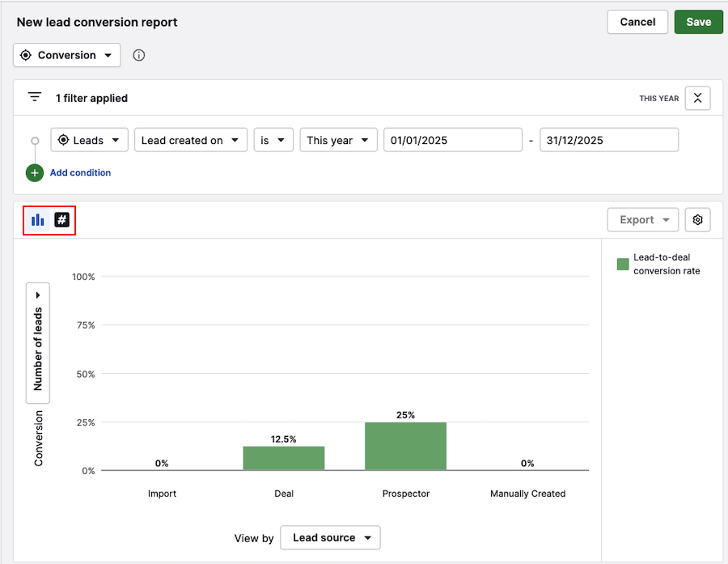Screen dimensions: 728x564
Task: Click the info icon beside Conversion
Action: [138, 56]
